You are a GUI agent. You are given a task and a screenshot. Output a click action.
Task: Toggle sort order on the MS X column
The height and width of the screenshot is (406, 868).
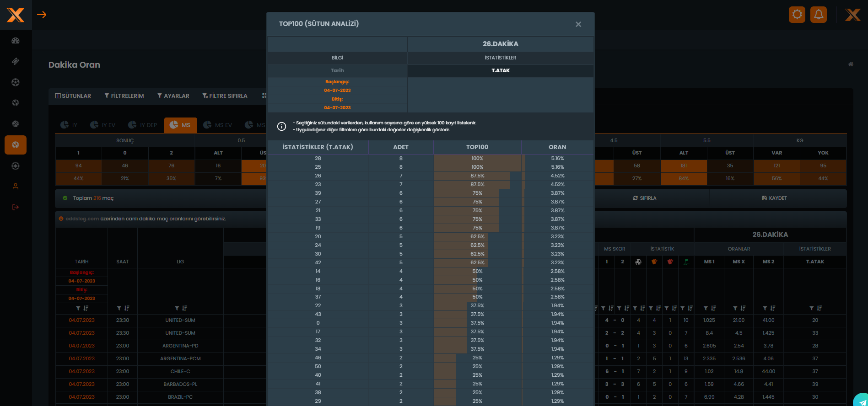[743, 308]
